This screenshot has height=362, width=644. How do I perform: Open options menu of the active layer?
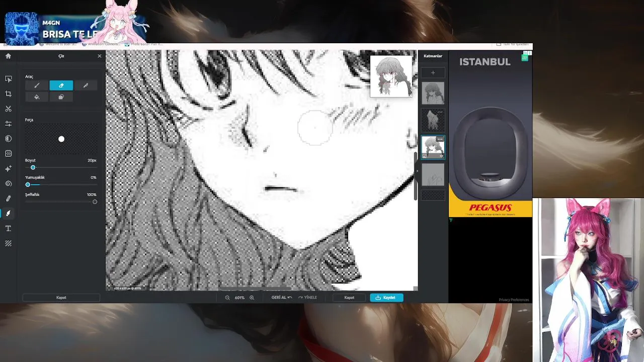coord(440,139)
